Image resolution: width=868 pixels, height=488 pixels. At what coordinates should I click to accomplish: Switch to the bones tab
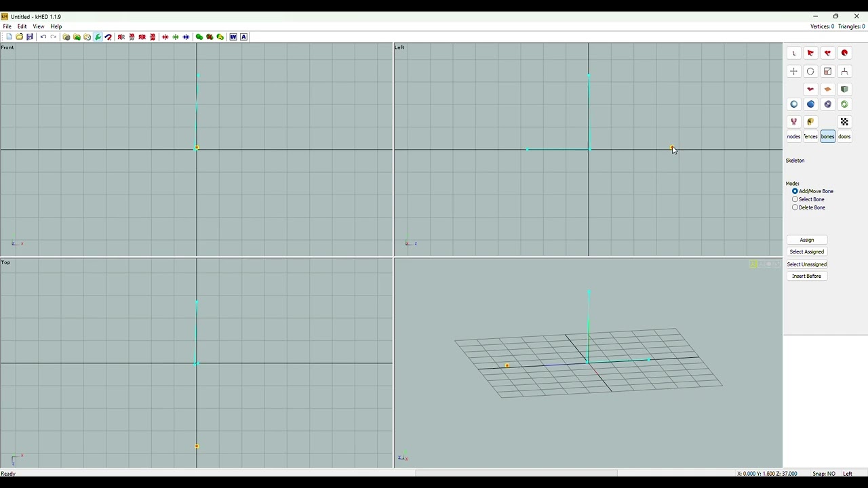(x=827, y=137)
